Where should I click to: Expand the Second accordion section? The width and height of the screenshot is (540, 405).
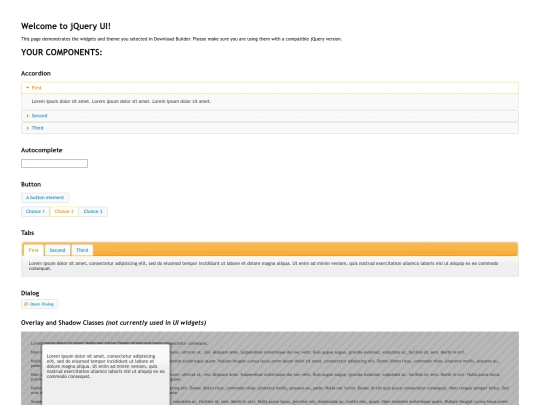(x=270, y=116)
